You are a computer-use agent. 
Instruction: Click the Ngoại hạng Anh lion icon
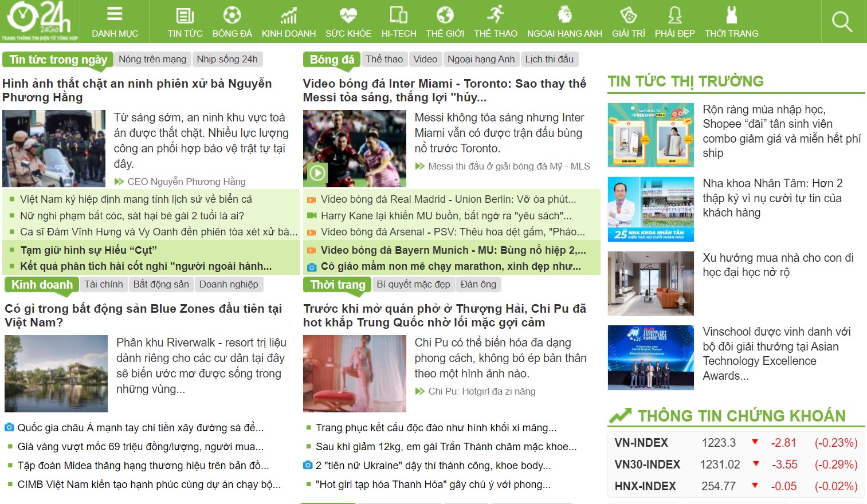pyautogui.click(x=564, y=14)
